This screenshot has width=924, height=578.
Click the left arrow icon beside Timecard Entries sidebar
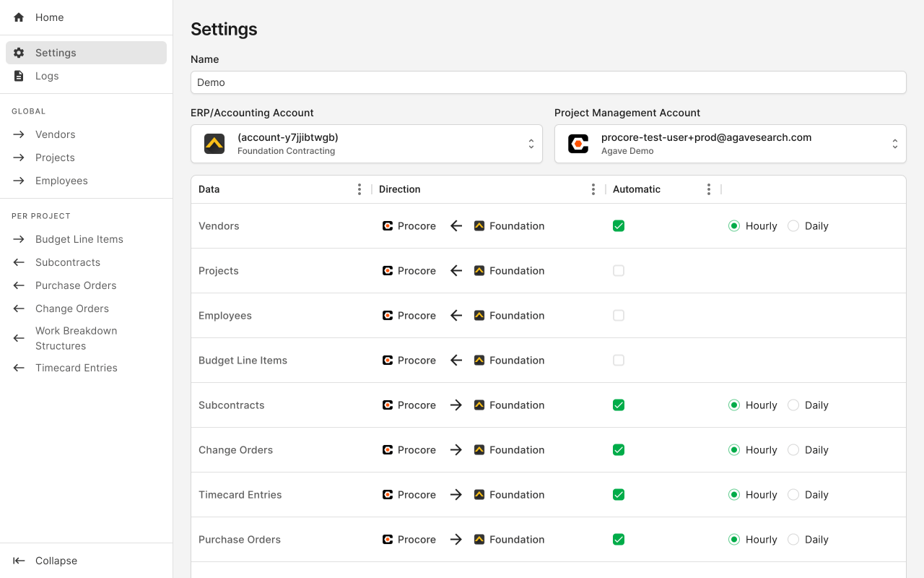click(19, 368)
